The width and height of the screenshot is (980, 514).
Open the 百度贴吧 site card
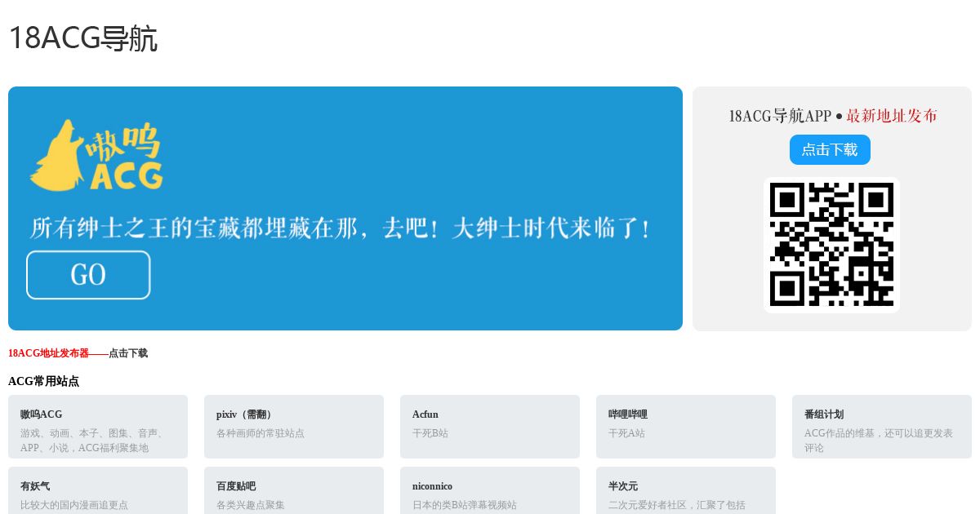tap(294, 490)
